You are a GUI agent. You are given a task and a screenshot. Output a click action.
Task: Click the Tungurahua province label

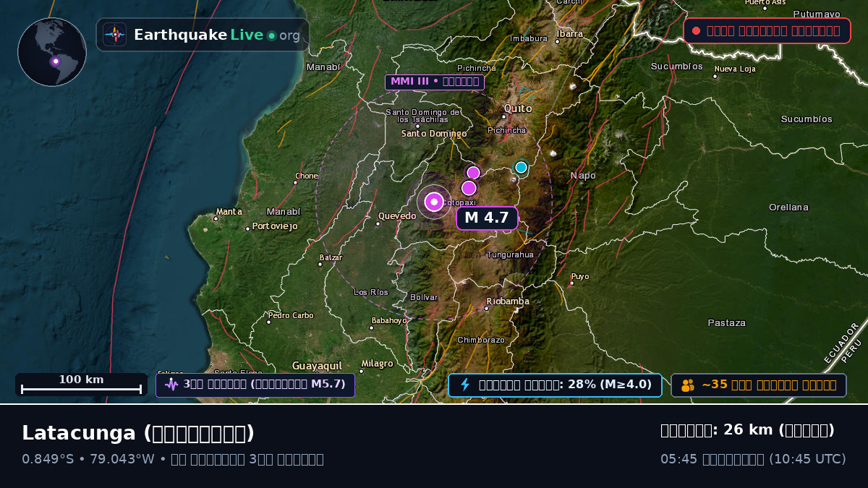510,254
